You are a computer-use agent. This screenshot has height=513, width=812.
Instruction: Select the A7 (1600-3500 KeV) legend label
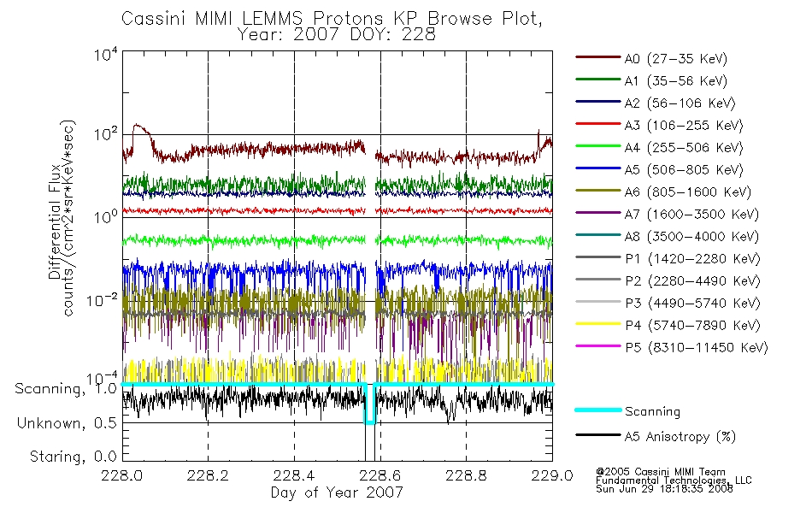[691, 214]
